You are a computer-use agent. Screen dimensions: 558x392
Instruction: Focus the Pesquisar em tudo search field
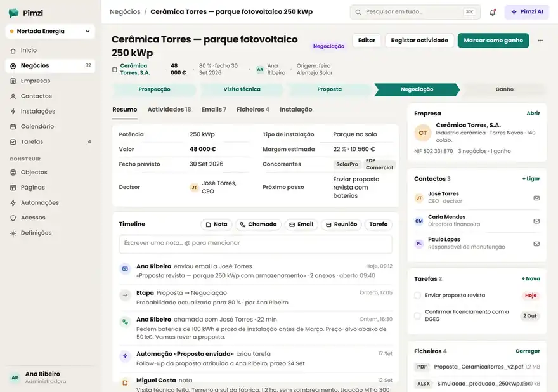[415, 12]
